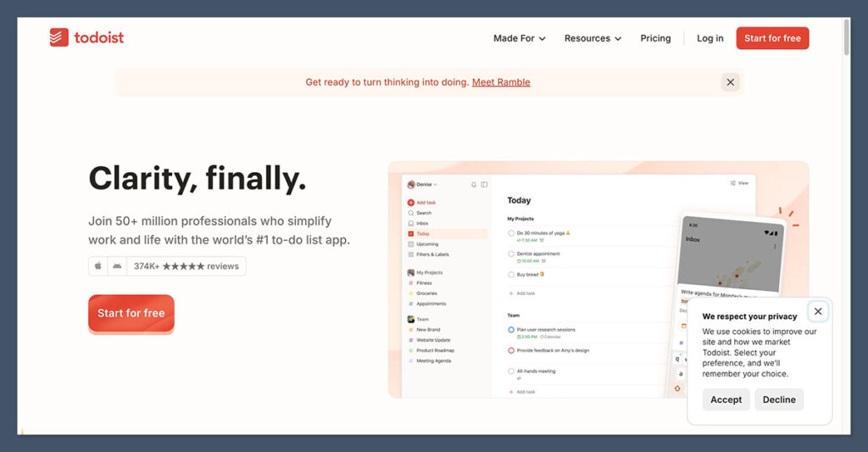Dismiss the Ramble announcement banner
Screen dimensions: 868x452
click(730, 82)
